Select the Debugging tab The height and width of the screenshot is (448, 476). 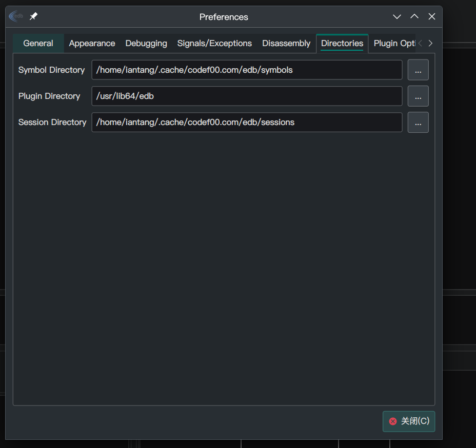click(x=146, y=44)
